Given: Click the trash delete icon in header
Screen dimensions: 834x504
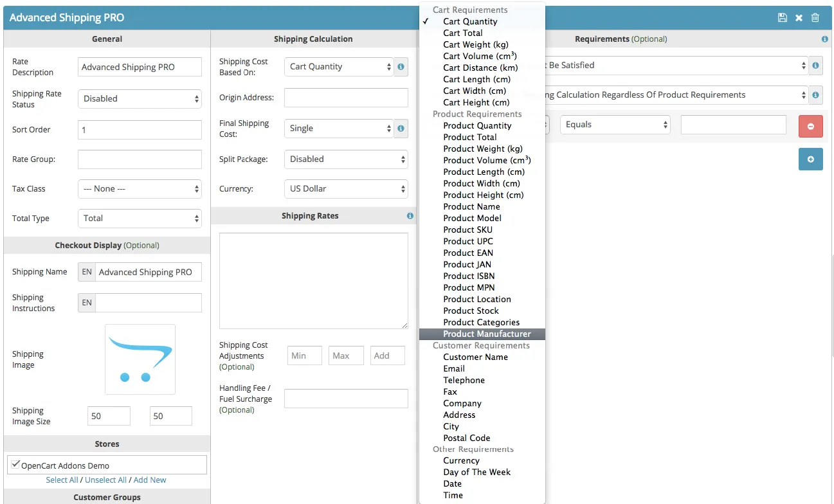Looking at the screenshot, I should [x=815, y=18].
